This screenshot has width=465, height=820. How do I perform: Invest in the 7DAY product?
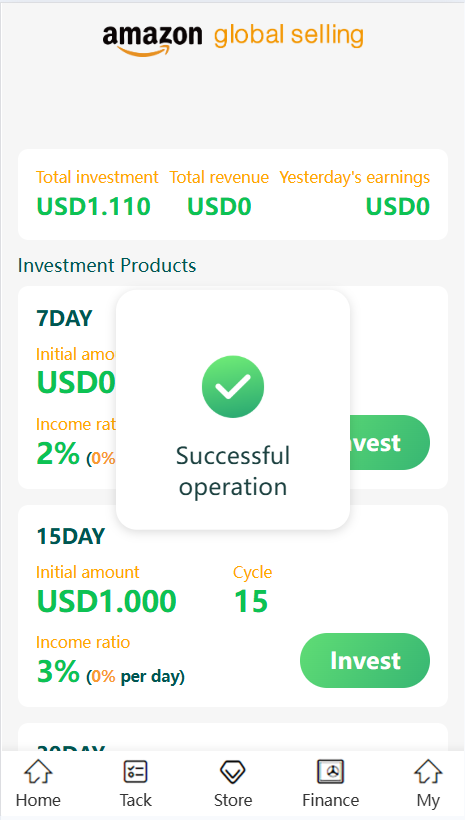(x=390, y=442)
